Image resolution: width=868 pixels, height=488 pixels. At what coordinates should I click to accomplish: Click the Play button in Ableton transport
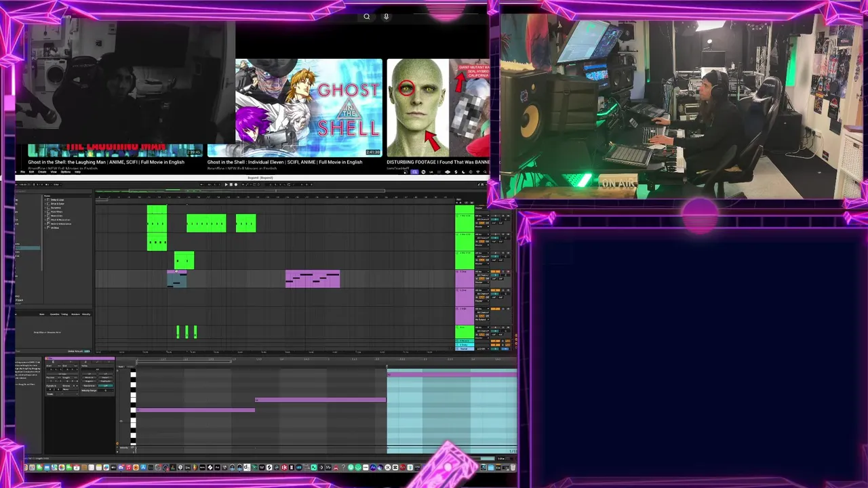(226, 184)
